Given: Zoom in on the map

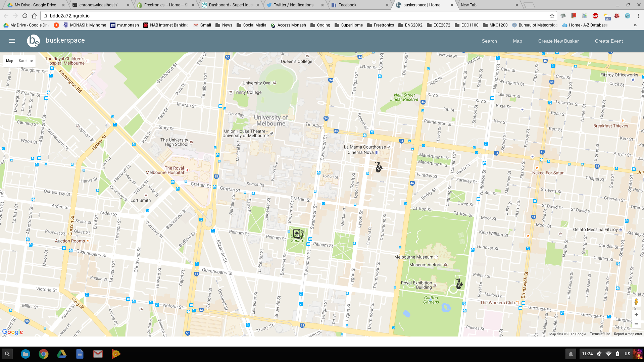Looking at the screenshot, I should coord(636,315).
